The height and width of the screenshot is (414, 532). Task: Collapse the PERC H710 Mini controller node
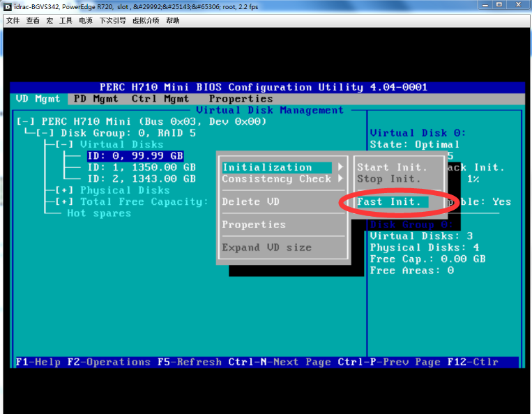tap(25, 121)
